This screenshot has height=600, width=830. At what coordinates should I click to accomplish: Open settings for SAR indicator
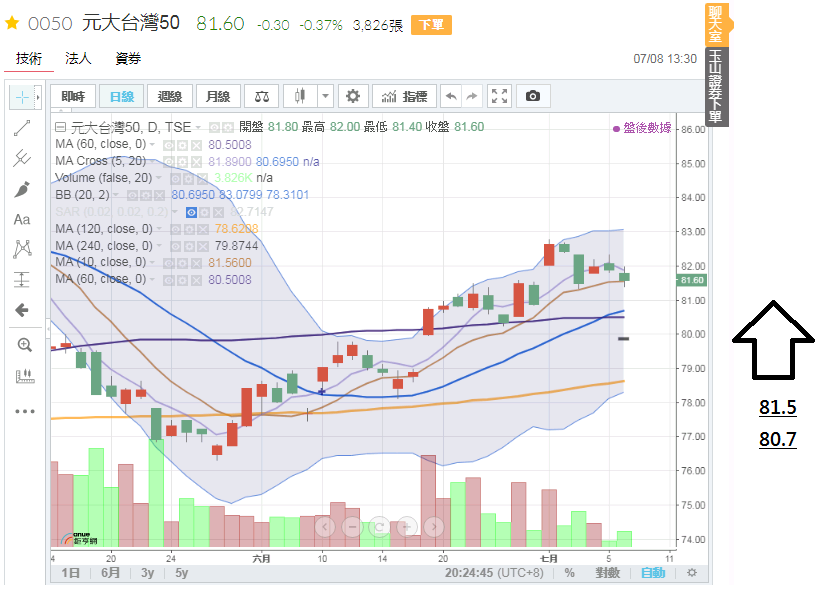coord(205,212)
